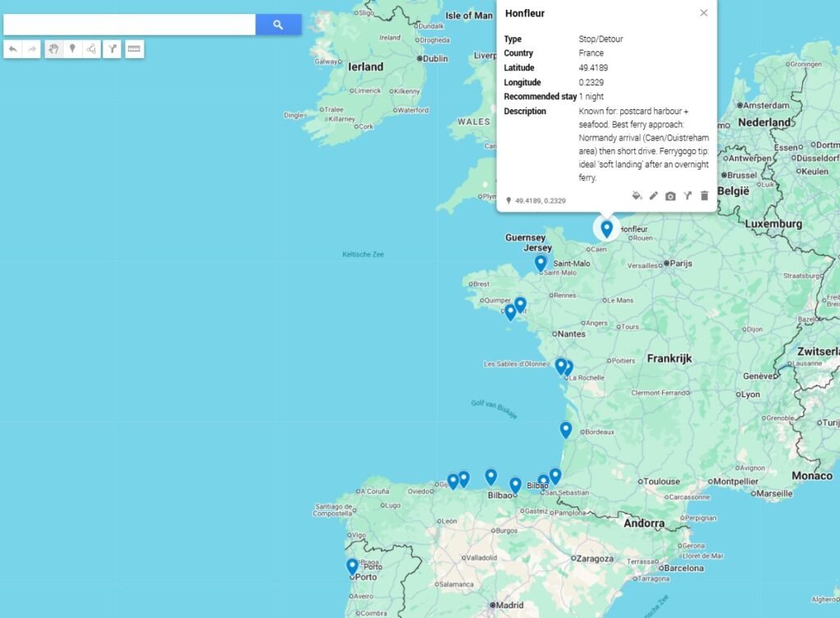Click the selected Honfleur map pin
Viewport: 840px width, 618px height.
point(606,228)
